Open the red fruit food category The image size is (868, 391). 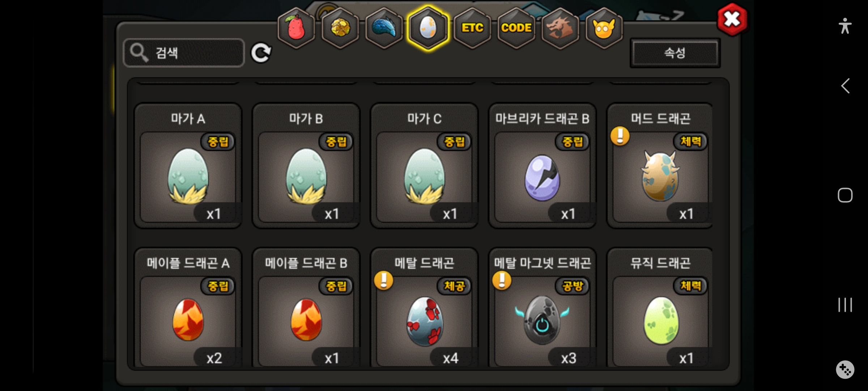[296, 28]
